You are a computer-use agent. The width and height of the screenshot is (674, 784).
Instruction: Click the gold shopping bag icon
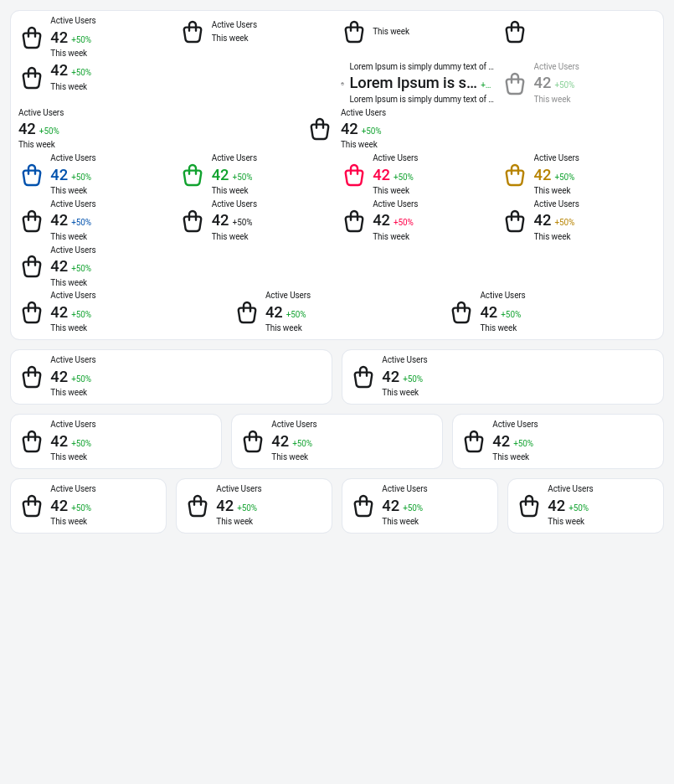pyautogui.click(x=515, y=175)
